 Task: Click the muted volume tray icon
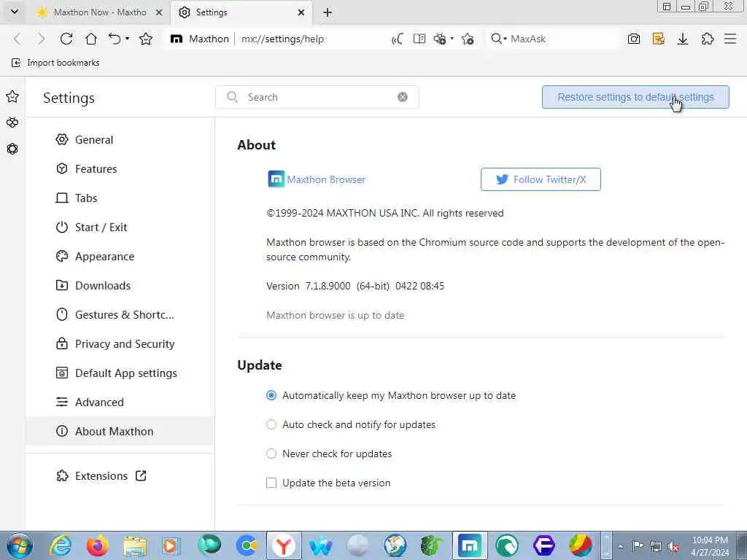(673, 546)
